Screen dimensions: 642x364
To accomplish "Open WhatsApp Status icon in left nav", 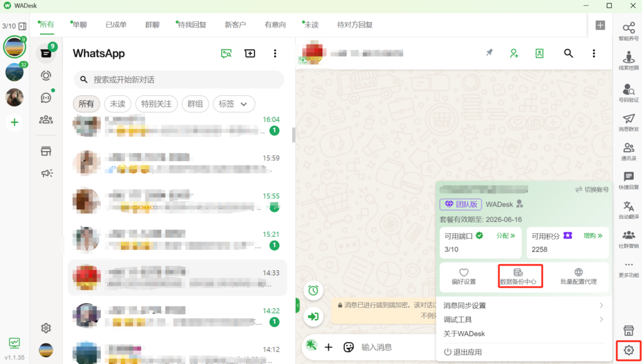I will click(x=46, y=76).
